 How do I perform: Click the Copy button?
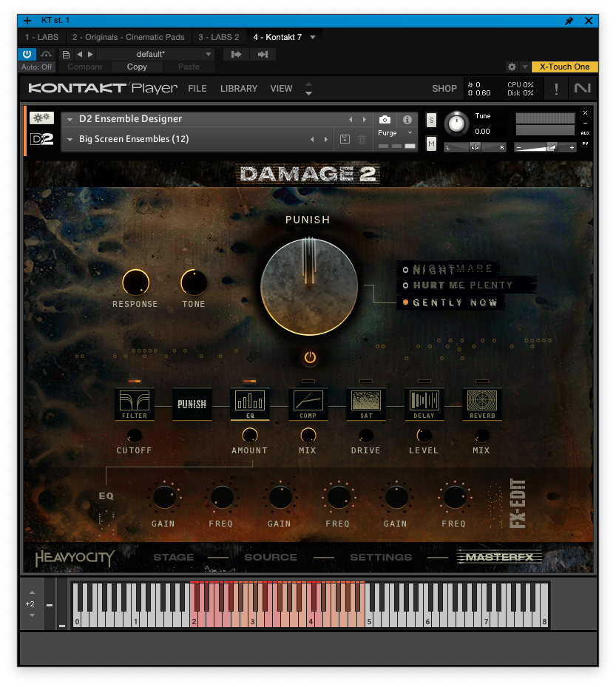[x=137, y=67]
